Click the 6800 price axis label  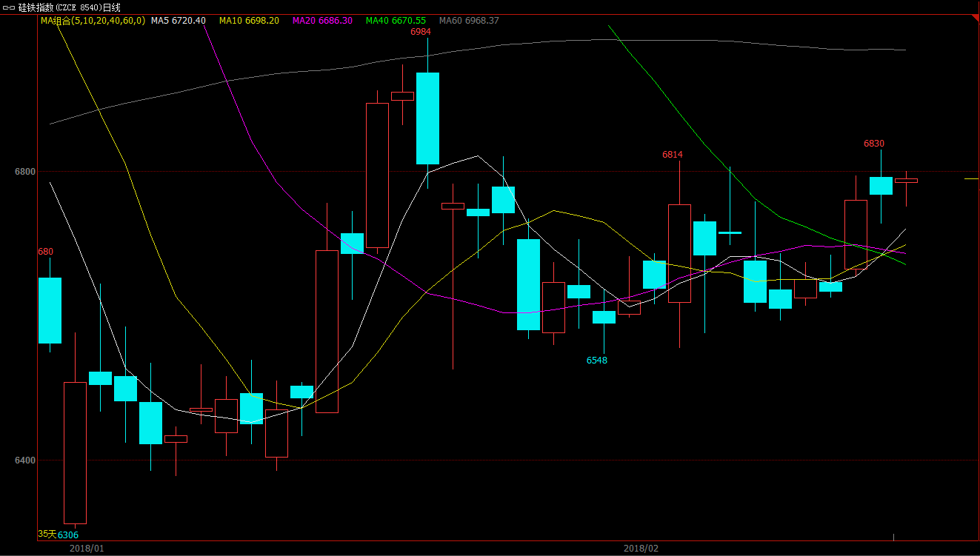25,172
